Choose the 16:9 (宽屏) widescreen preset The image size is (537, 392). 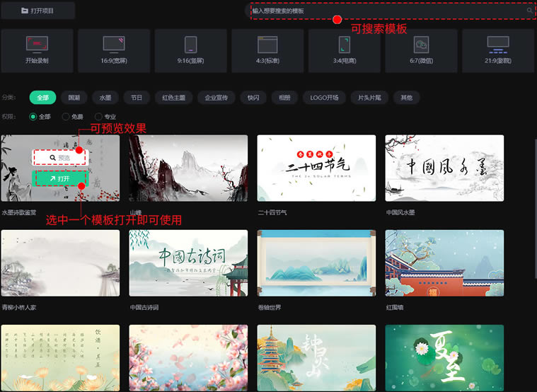(x=114, y=50)
